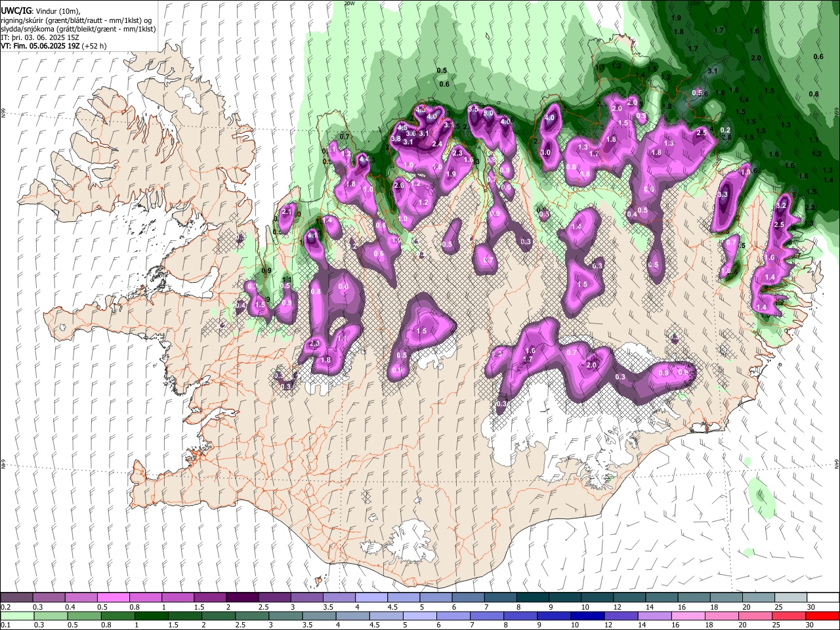Select the crimson-pink swatch at rain value 25
Viewport: 840px width, 630px height.
(x=789, y=616)
